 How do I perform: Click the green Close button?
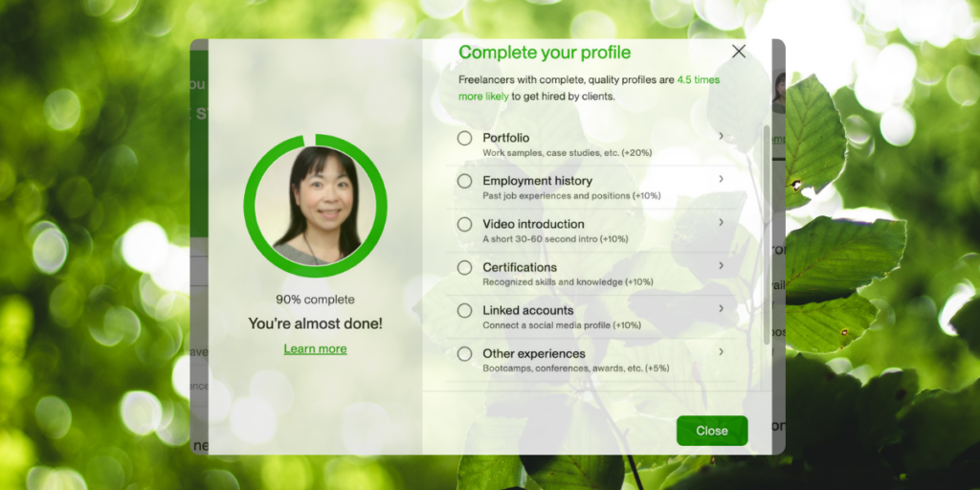tap(712, 431)
